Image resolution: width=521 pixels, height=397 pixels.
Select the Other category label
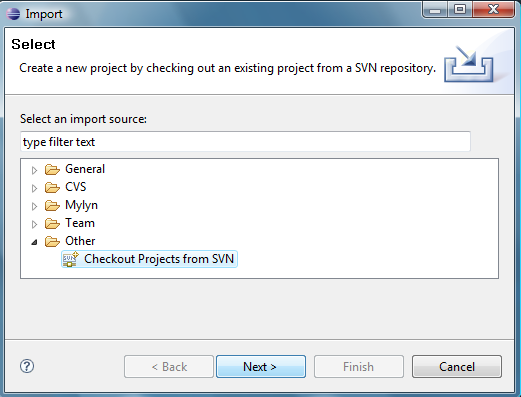point(80,241)
